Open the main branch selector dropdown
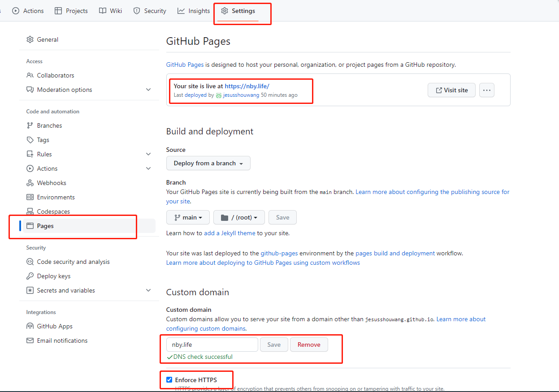 pos(188,217)
